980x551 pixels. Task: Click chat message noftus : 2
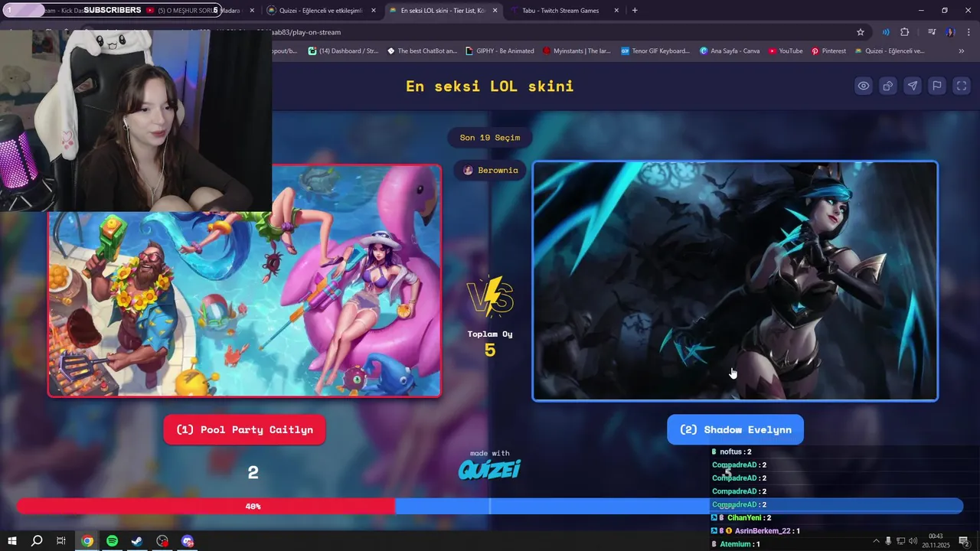pyautogui.click(x=732, y=452)
